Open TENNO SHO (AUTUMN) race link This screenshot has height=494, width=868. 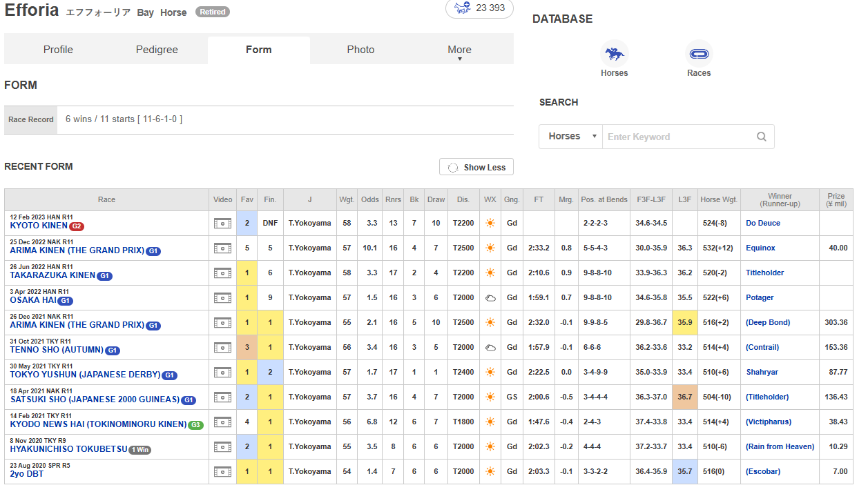tap(57, 350)
